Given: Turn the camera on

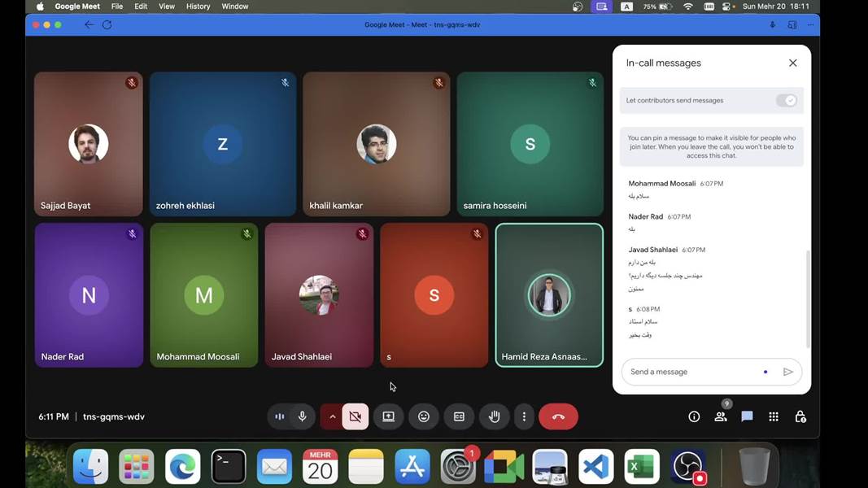Looking at the screenshot, I should pos(355,416).
